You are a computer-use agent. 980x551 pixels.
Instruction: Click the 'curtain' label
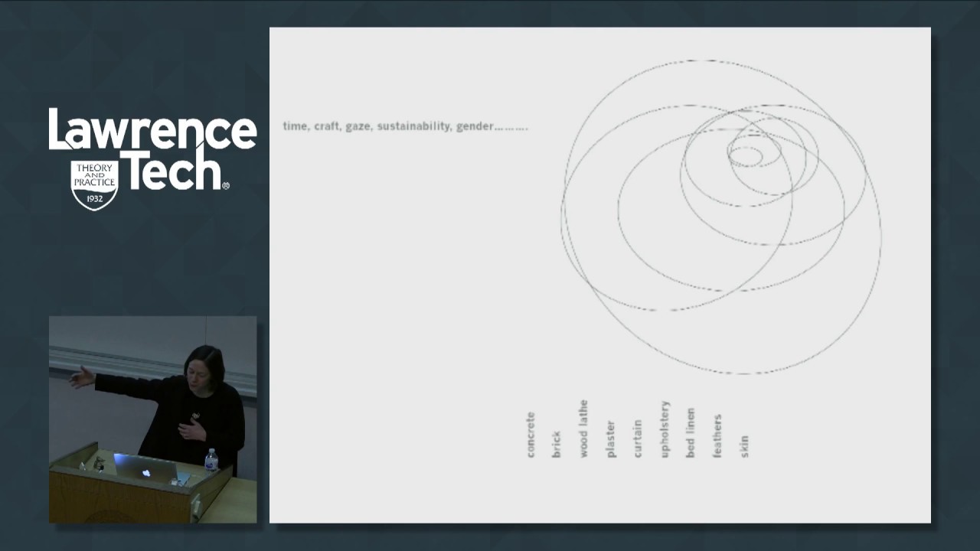pos(637,439)
